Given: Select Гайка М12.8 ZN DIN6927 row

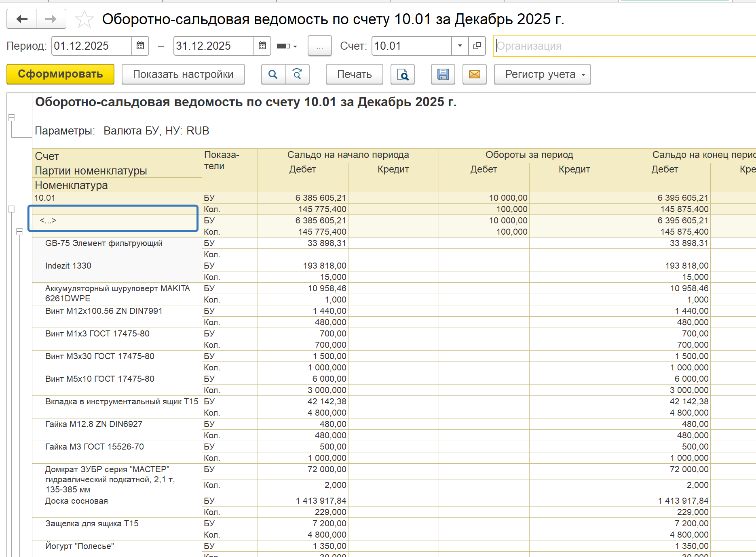Looking at the screenshot, I should click(x=117, y=429).
